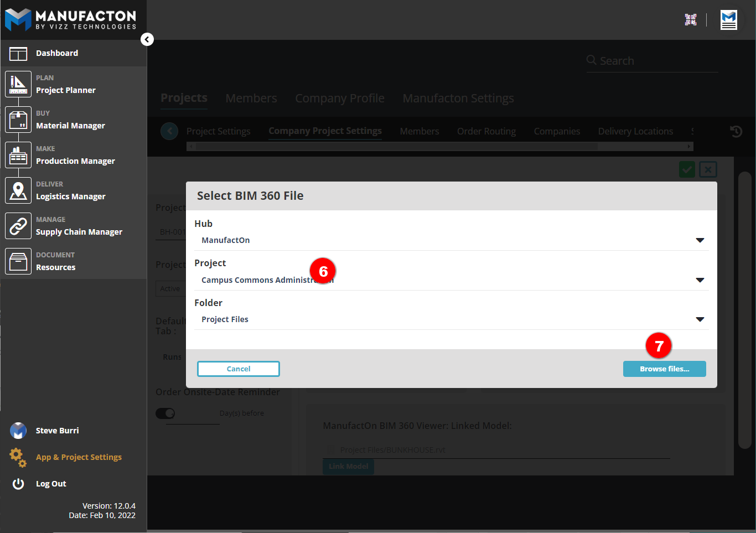This screenshot has height=533, width=756.
Task: Expand the Folder dropdown
Action: (700, 319)
